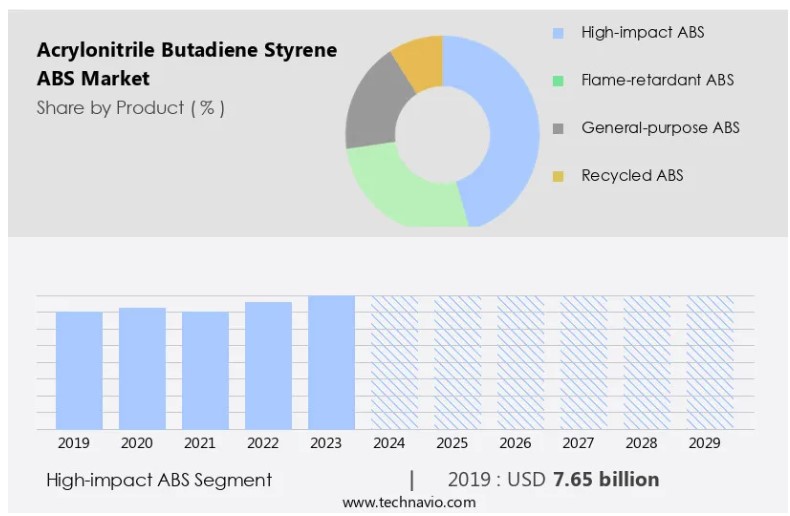Click the 2019 bar in chart
Viewport: 790px width, 516px height.
(79, 370)
